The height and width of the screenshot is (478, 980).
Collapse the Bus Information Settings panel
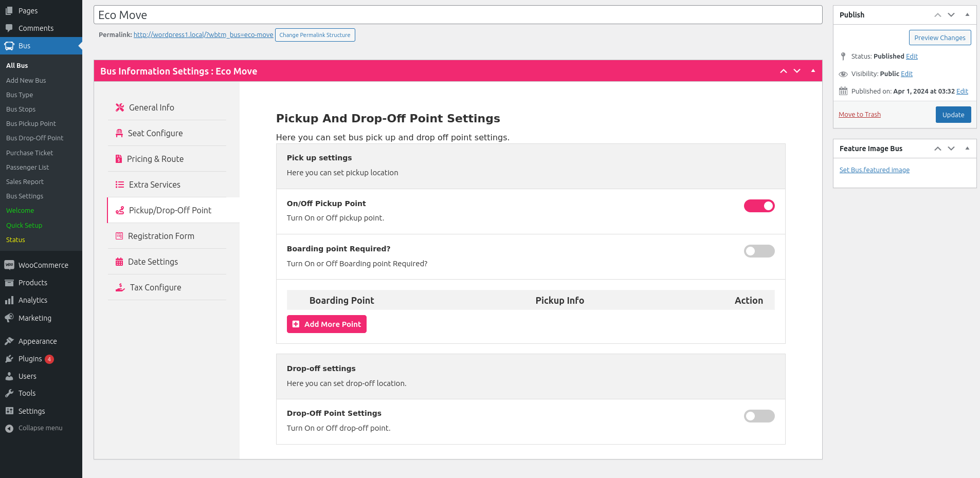[813, 71]
